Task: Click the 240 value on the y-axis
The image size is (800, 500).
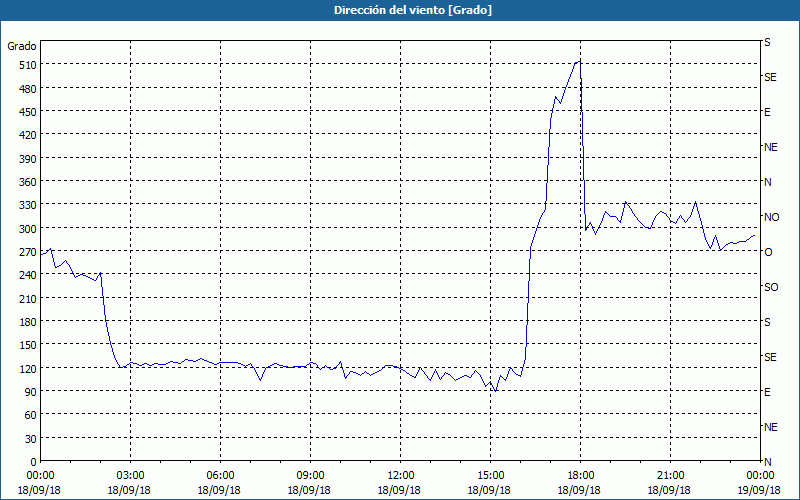Action: [x=28, y=275]
